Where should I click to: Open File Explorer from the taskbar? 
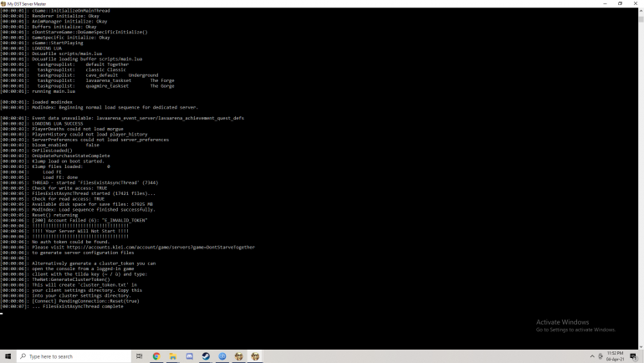(x=173, y=356)
